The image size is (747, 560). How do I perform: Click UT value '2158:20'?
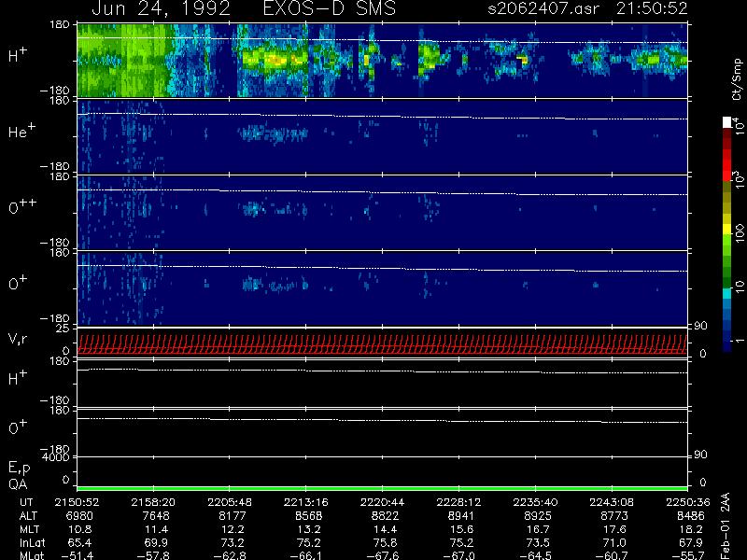point(153,502)
